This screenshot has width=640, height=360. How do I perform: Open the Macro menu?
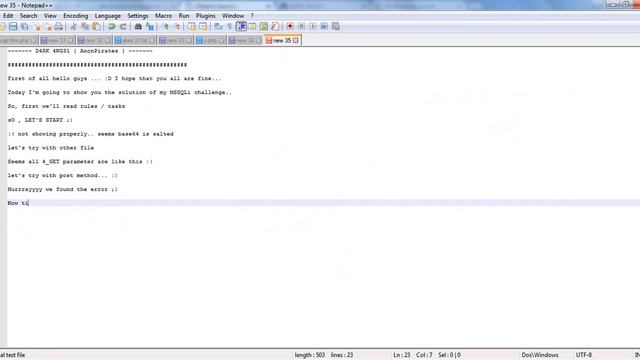click(x=163, y=16)
